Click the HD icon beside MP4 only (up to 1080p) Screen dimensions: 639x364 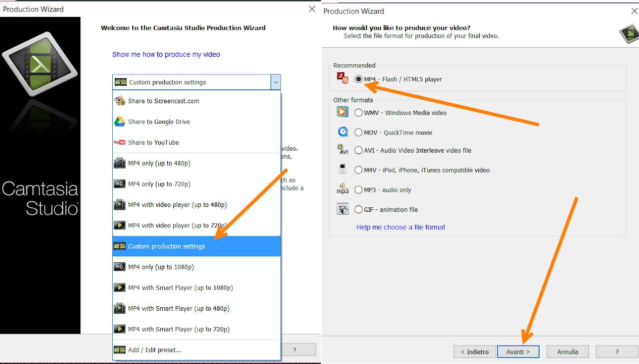pyautogui.click(x=120, y=267)
